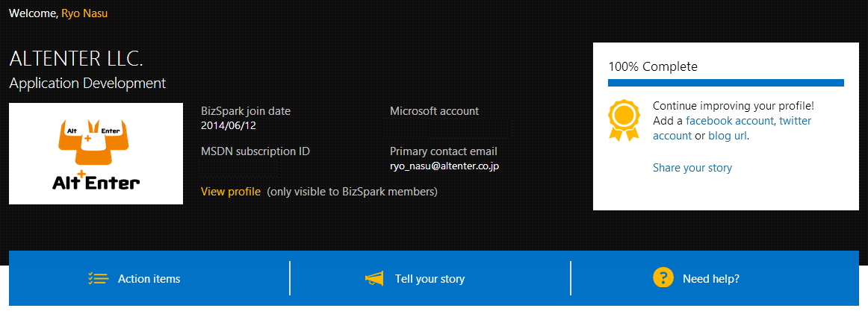Select the Tell your story tab

[430, 278]
